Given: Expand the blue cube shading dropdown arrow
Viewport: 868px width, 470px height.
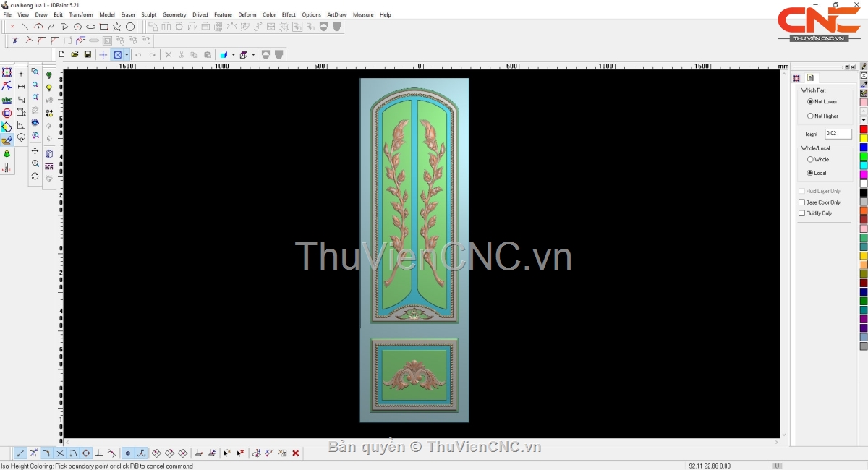Looking at the screenshot, I should [x=233, y=54].
